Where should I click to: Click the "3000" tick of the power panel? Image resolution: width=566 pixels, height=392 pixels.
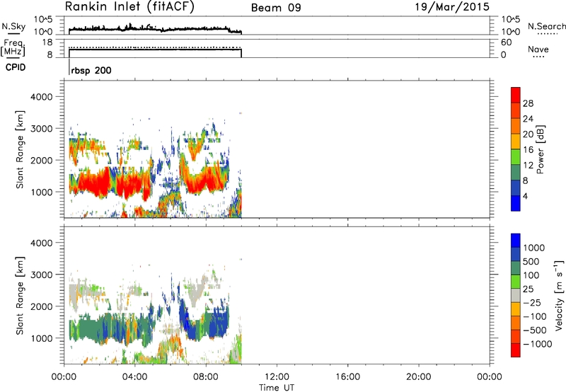42,129
